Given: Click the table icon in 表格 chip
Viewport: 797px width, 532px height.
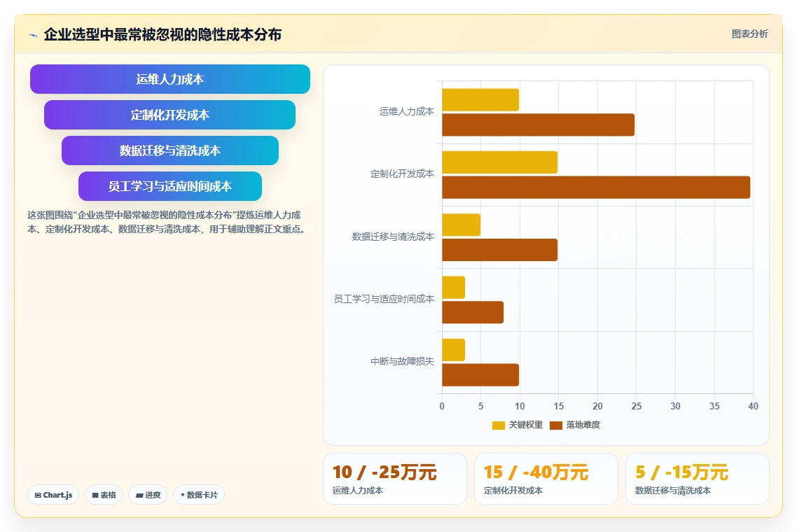Looking at the screenshot, I should (x=95, y=495).
